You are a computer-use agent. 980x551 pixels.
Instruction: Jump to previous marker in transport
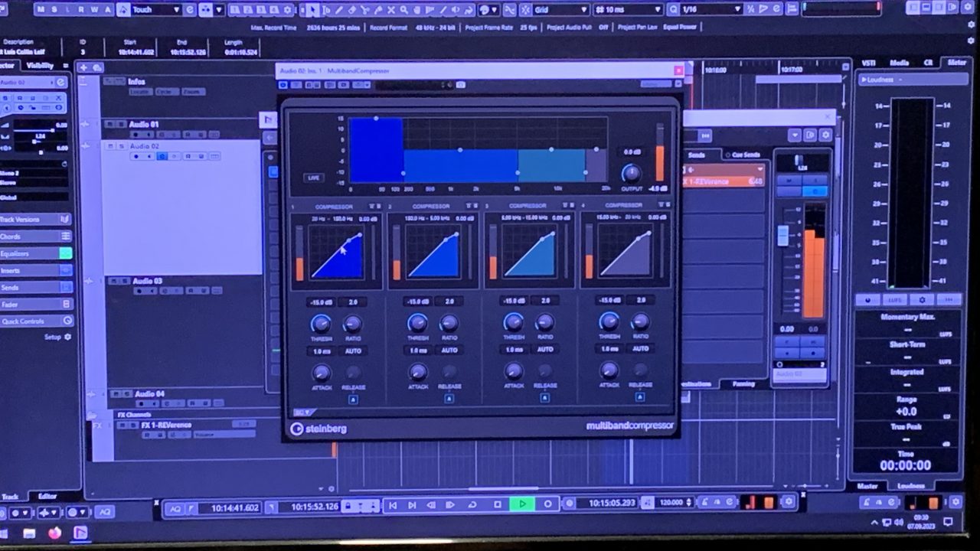tap(393, 505)
